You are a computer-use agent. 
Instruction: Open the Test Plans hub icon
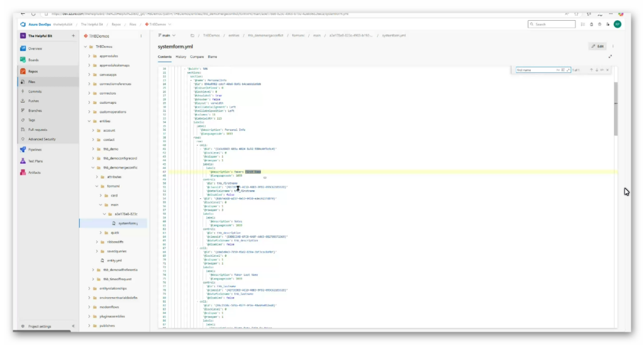tap(23, 161)
